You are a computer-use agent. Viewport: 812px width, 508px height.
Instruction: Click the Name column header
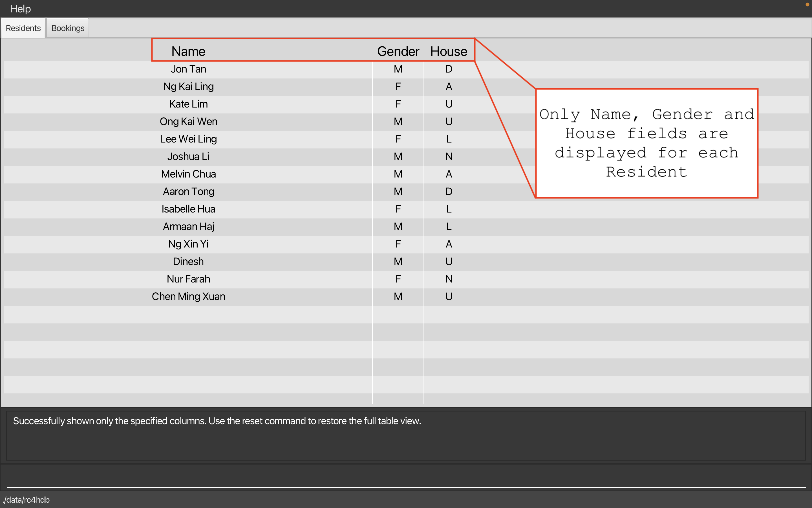click(x=188, y=51)
